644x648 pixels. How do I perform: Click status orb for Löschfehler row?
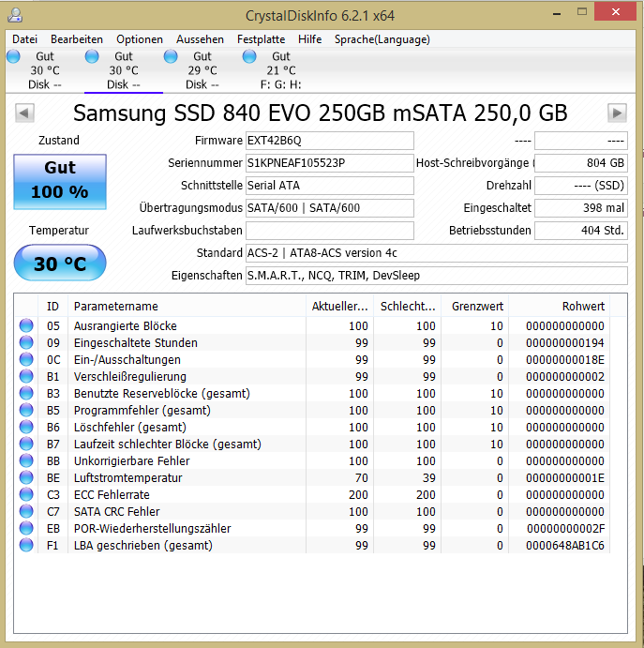(x=26, y=427)
